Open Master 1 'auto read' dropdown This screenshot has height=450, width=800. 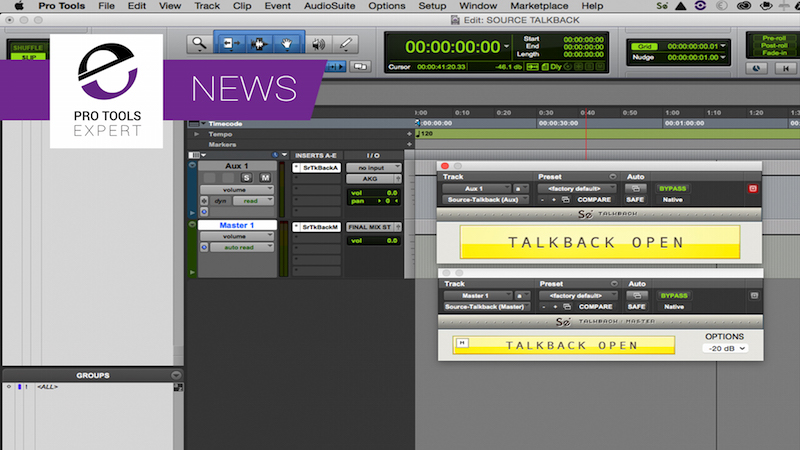(x=242, y=247)
